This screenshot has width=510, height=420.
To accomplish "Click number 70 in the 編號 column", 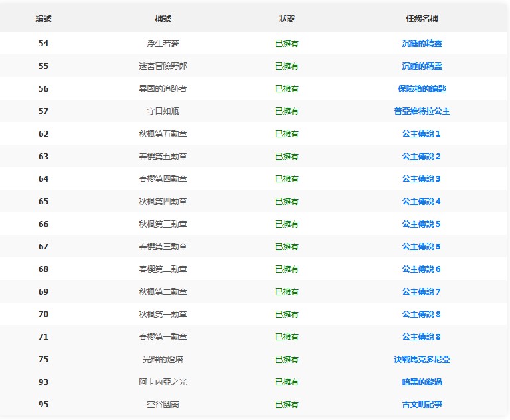I will tap(44, 315).
